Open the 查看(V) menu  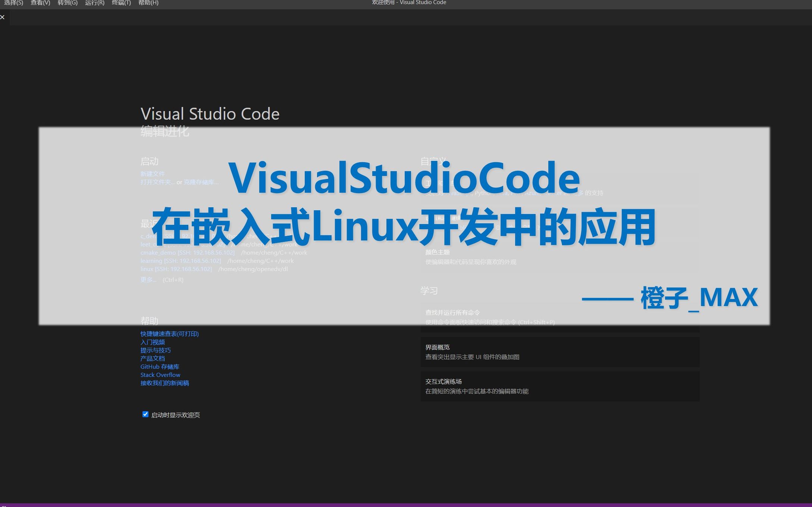(40, 3)
